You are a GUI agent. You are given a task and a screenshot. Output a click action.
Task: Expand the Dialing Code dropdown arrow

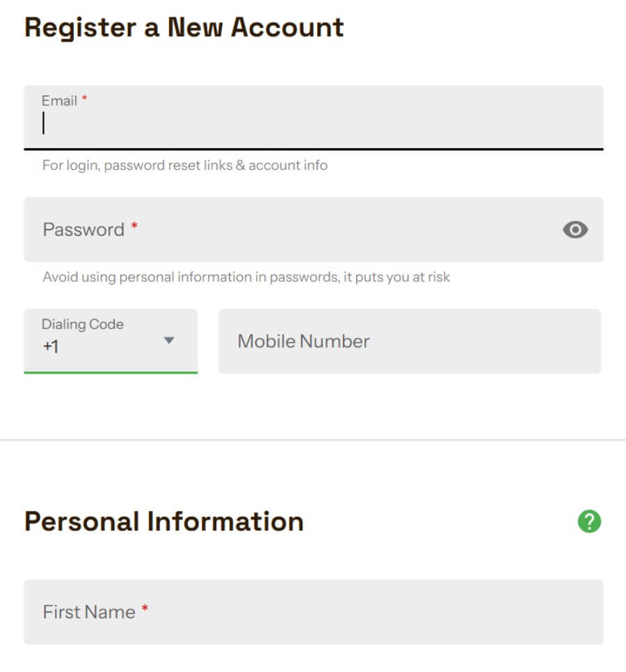[x=169, y=340]
